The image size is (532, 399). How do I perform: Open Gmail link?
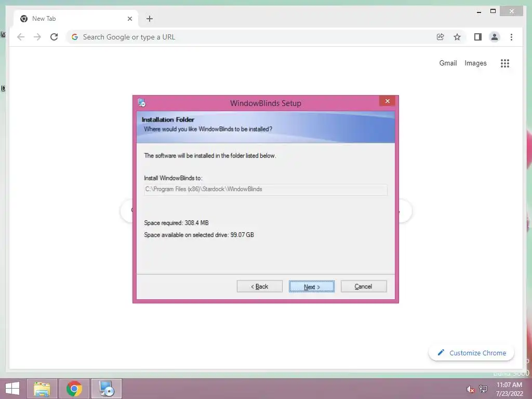448,63
